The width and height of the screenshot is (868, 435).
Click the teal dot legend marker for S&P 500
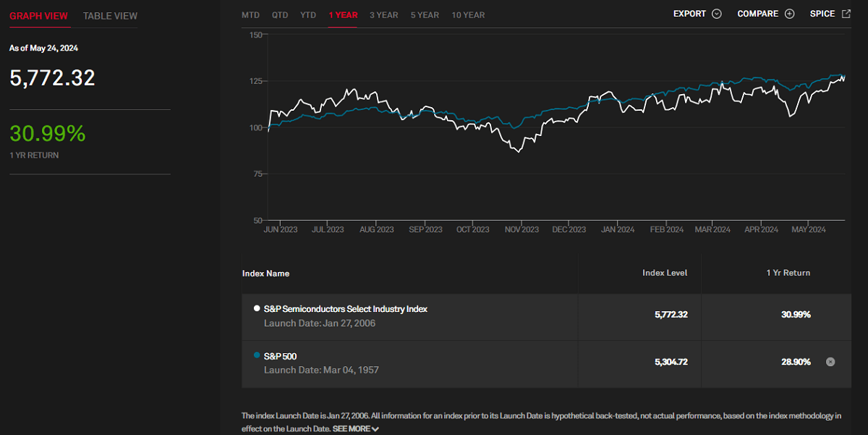257,355
